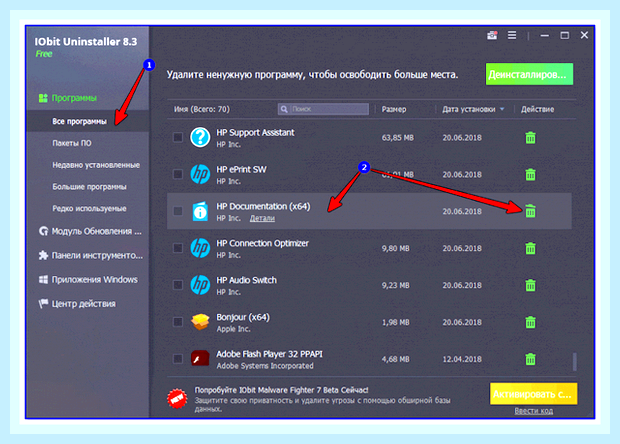Click the Имя (Всего: 70) column header

pyautogui.click(x=202, y=109)
